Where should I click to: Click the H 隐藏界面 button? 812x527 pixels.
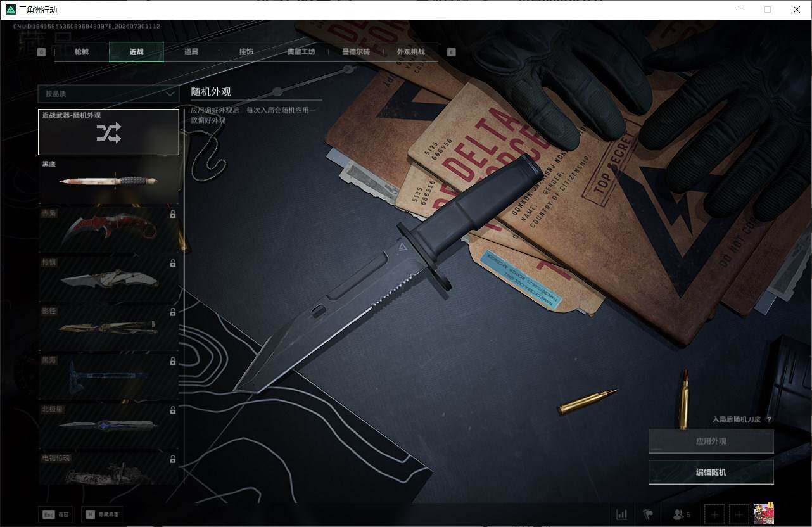(103, 514)
